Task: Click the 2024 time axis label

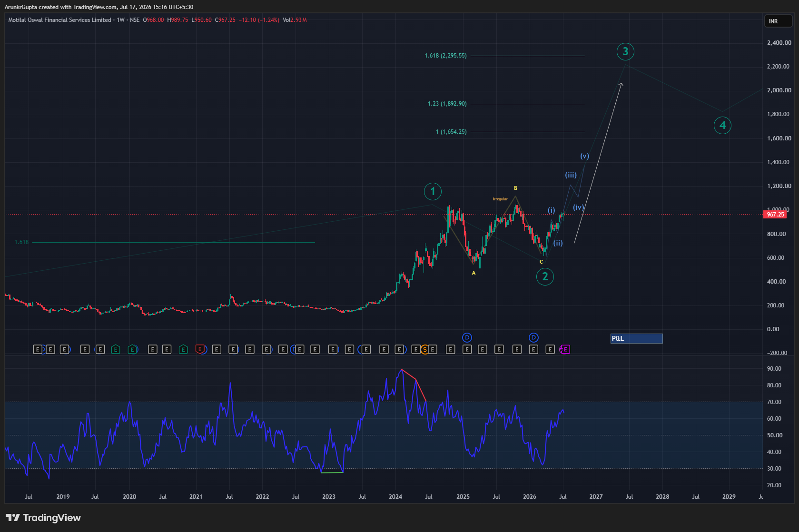Action: (x=395, y=496)
